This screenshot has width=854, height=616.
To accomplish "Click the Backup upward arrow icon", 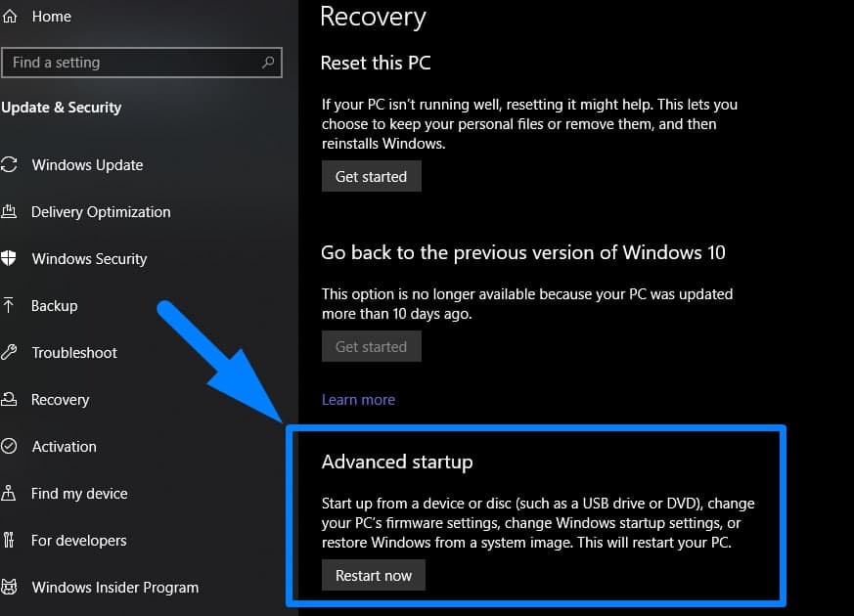I will 10,306.
